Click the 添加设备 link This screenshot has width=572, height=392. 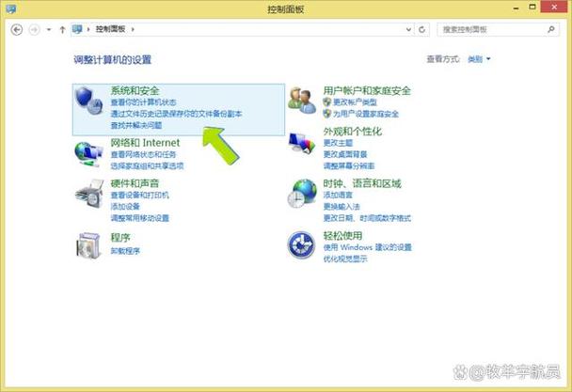(x=125, y=206)
